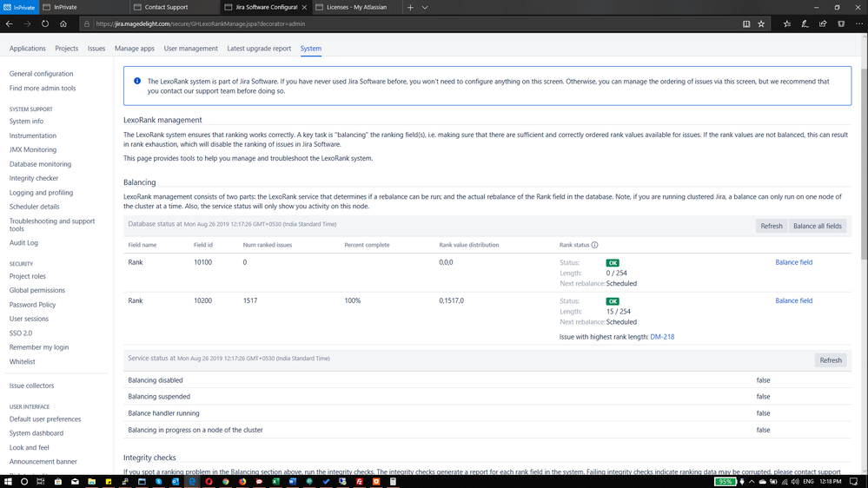Open Latest upgrade report
This screenshot has height=488, width=868.
(x=259, y=48)
